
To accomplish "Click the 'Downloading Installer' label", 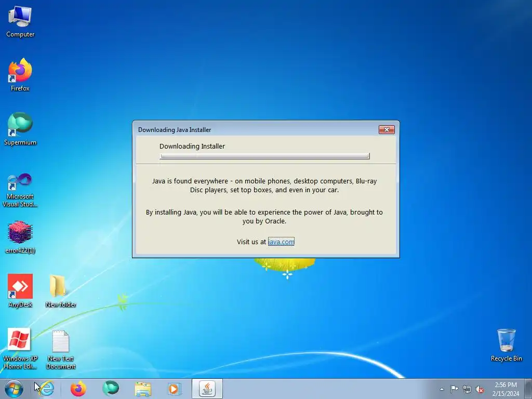I will (192, 146).
